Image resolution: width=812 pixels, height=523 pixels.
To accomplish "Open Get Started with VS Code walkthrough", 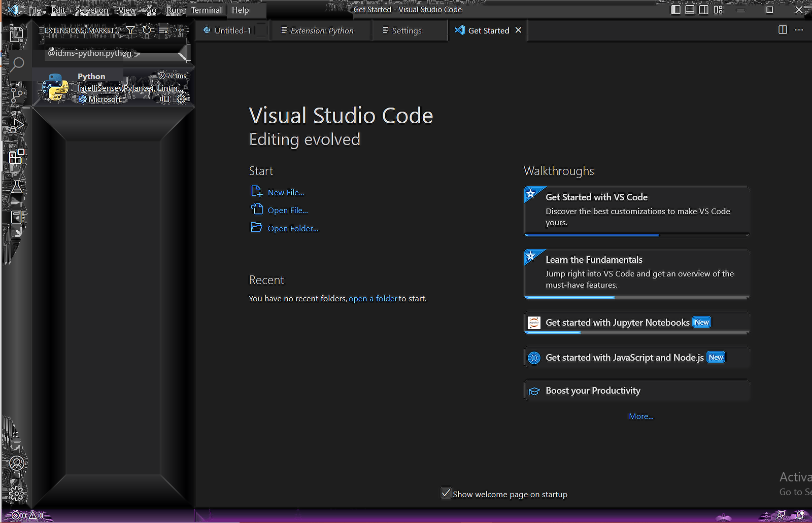I will (x=636, y=211).
